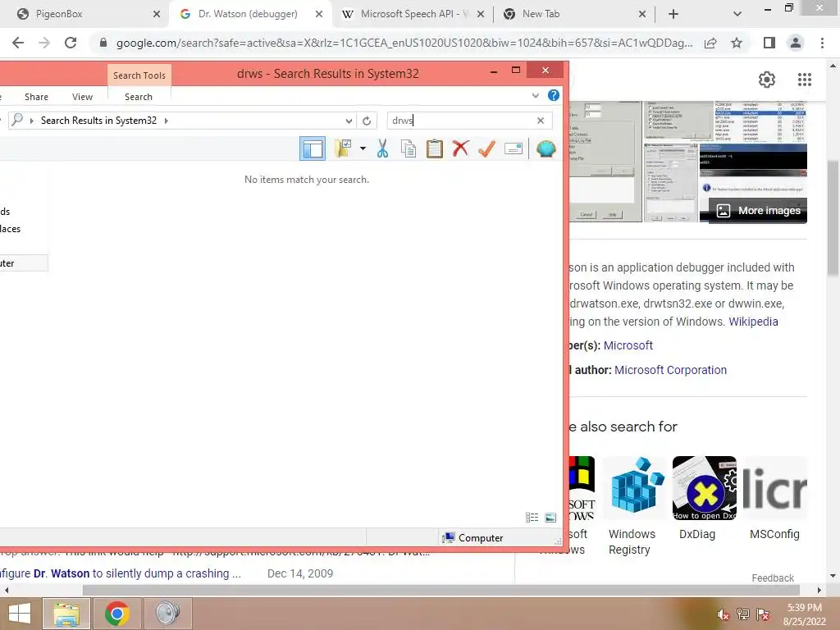Switch to the PigeonBox browser tab
This screenshot has height=630, width=840.
[x=85, y=14]
